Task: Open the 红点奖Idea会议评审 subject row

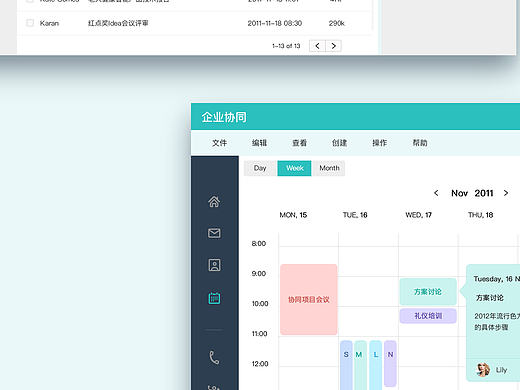Action: click(x=118, y=23)
